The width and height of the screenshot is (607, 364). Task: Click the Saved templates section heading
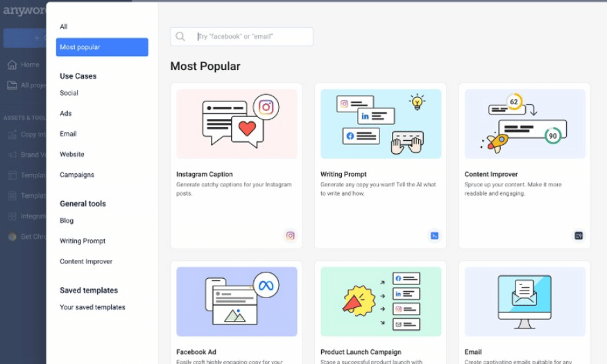point(89,291)
